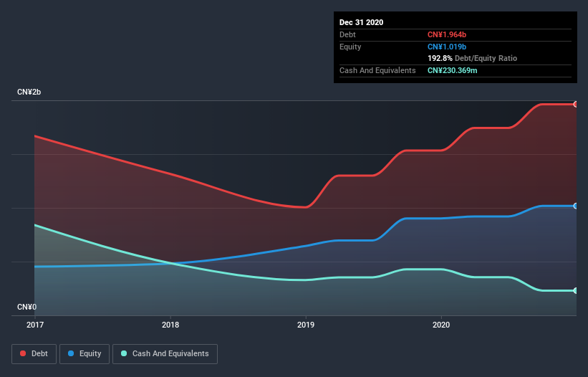The width and height of the screenshot is (588, 377).
Task: Click the Equity label in tooltip
Action: pyautogui.click(x=350, y=47)
